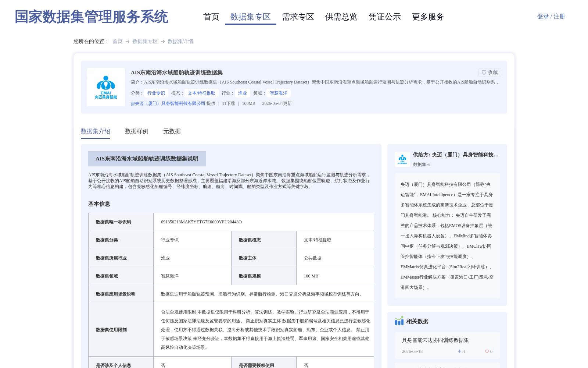The width and height of the screenshot is (588, 368).
Task: Click 智慧海洋 domain tag
Action: click(279, 93)
